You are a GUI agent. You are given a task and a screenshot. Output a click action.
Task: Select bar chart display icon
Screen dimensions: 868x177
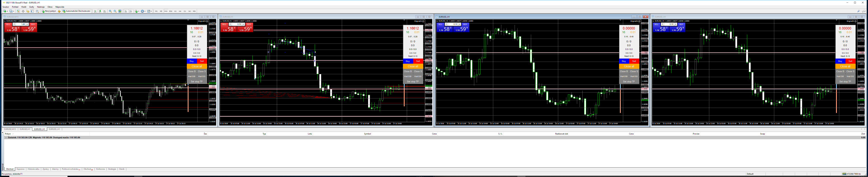[95, 11]
